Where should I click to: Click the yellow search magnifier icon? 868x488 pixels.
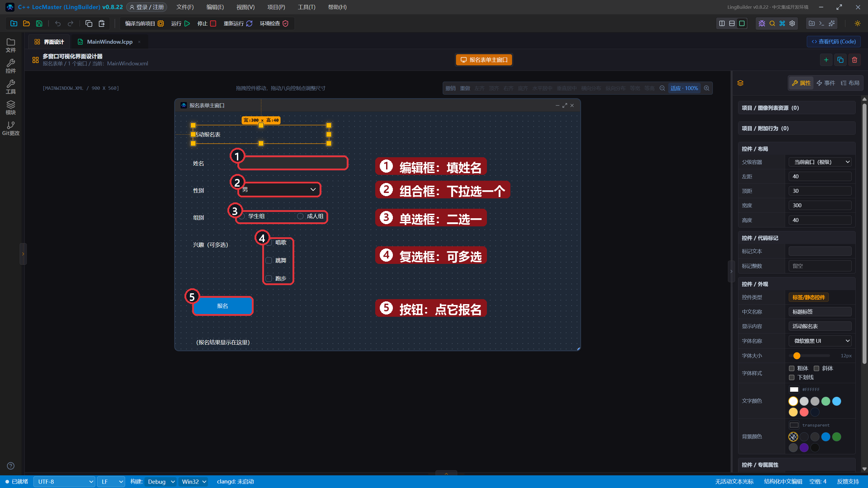click(x=772, y=23)
